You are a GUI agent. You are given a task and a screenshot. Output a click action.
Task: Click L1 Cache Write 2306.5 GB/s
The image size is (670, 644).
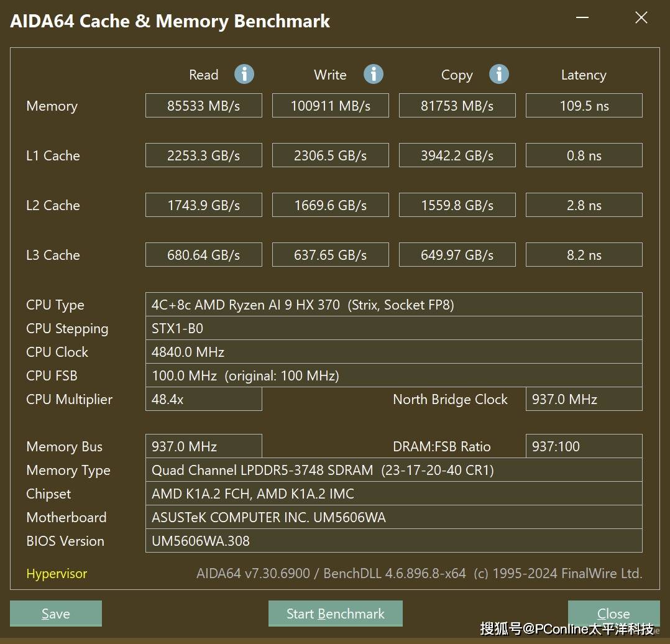click(x=330, y=155)
